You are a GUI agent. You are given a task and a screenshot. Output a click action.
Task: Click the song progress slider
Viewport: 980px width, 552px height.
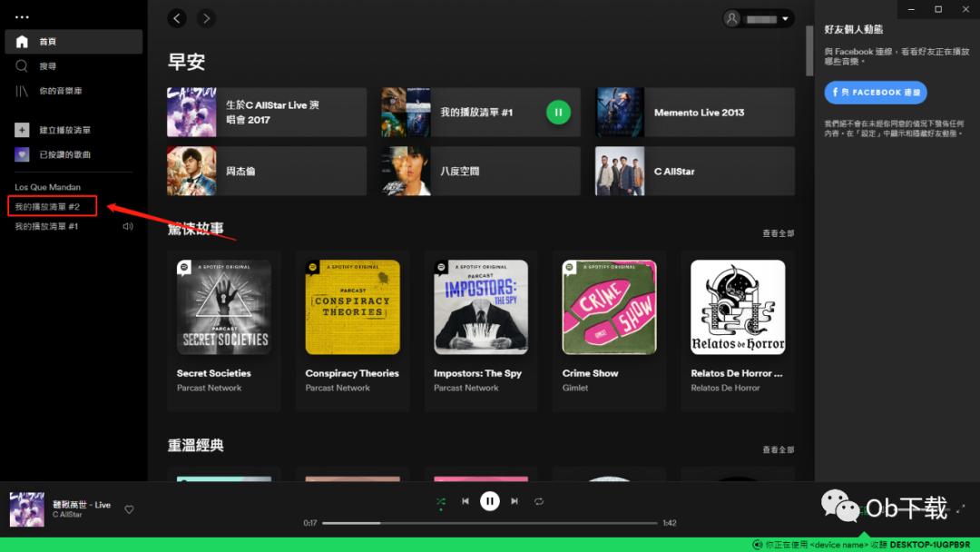490,523
